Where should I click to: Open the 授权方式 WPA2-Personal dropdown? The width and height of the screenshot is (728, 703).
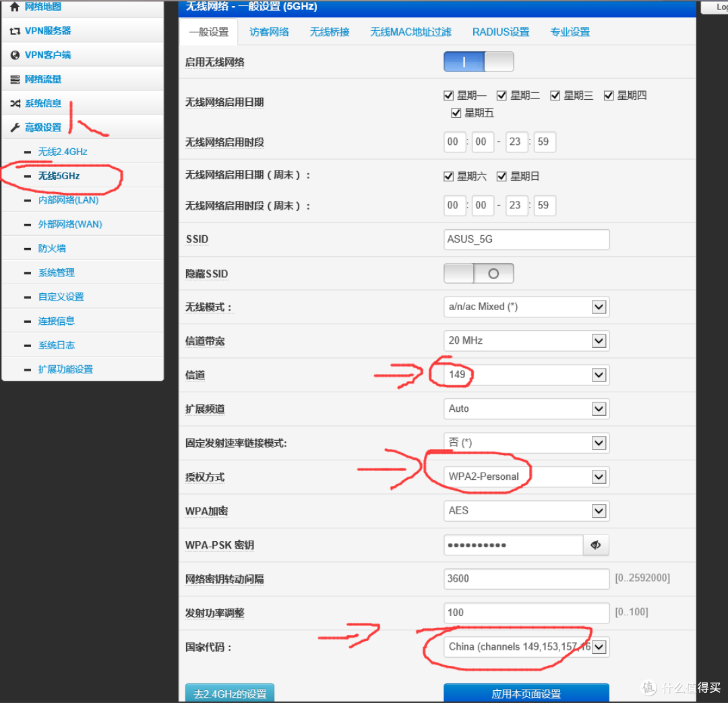tap(526, 477)
